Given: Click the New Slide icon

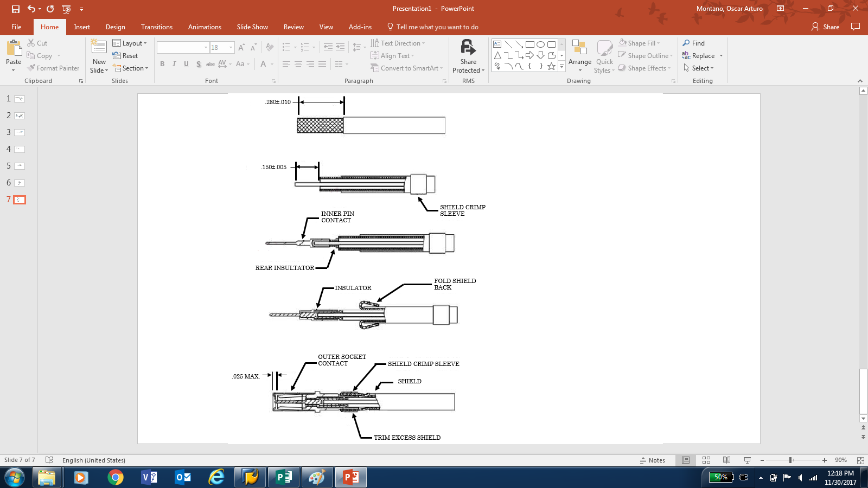Looking at the screenshot, I should [x=99, y=50].
